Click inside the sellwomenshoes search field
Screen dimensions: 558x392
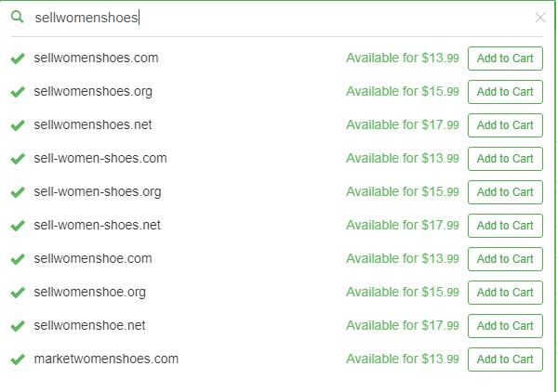pos(277,18)
